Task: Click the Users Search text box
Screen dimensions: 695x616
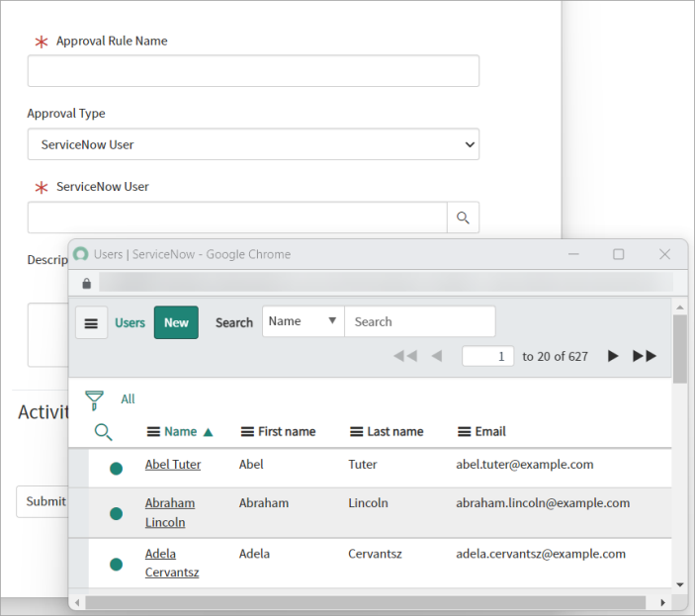Action: click(420, 321)
